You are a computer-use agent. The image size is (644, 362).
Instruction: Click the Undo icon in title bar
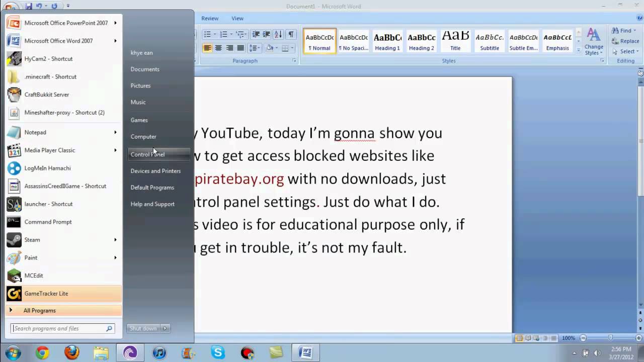[39, 6]
